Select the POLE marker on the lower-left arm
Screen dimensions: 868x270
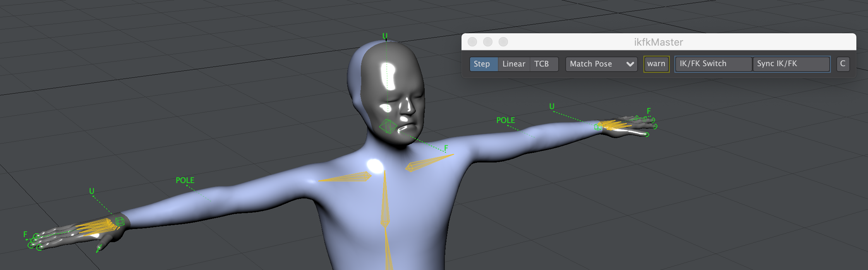click(185, 180)
